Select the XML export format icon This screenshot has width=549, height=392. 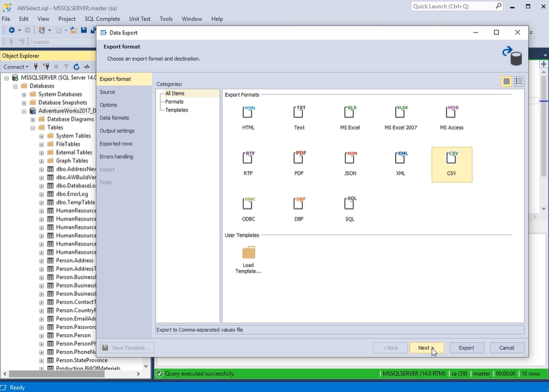pyautogui.click(x=401, y=158)
